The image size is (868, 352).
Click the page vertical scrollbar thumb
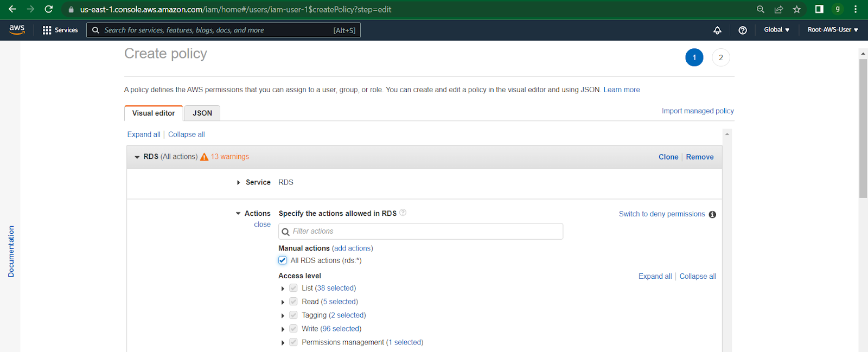click(863, 129)
